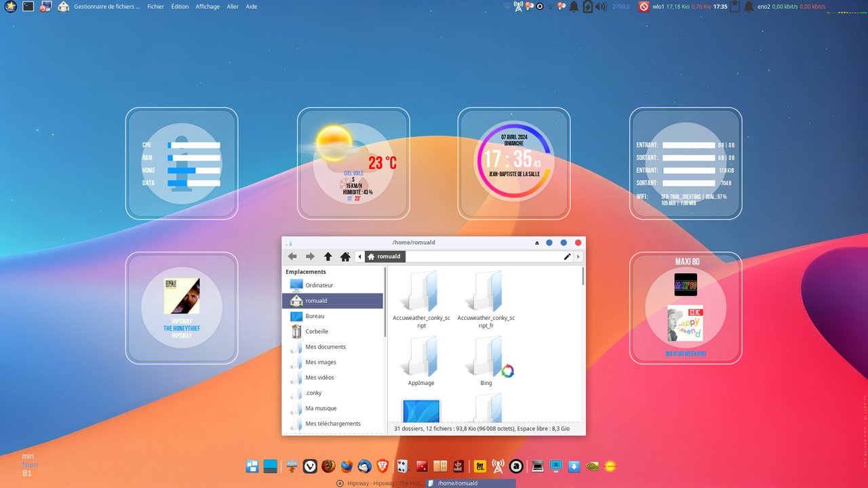868x488 pixels.
Task: Go forward in file manager history
Action: pos(310,257)
